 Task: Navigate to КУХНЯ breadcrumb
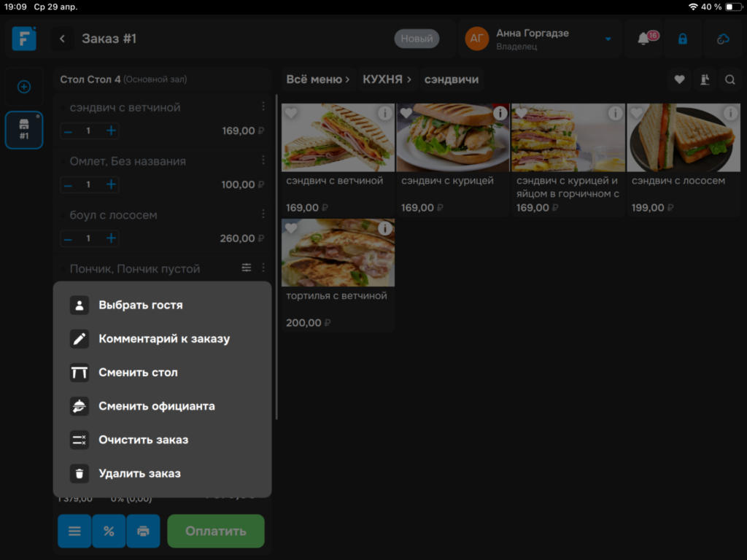(387, 79)
